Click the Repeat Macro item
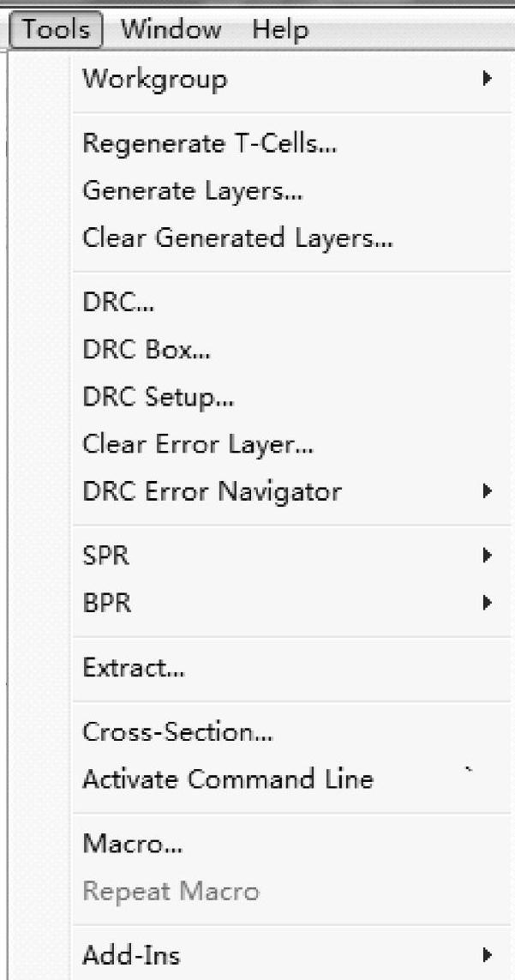The height and width of the screenshot is (980, 515). (171, 892)
